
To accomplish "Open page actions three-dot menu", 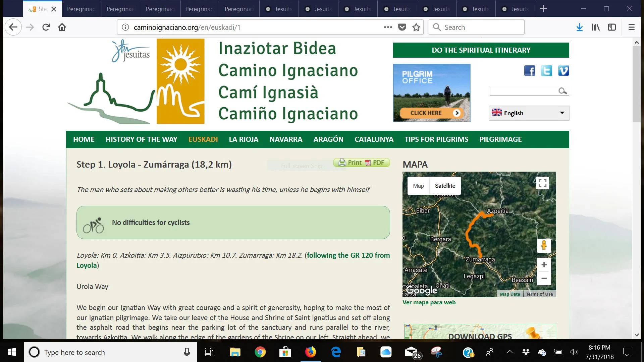I will (x=388, y=27).
